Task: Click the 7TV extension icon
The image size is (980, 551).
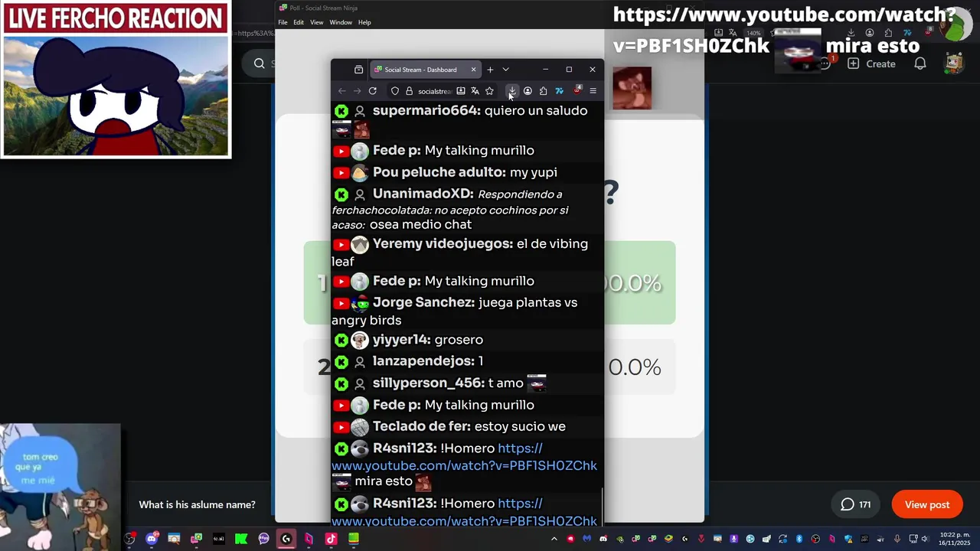Action: (559, 91)
